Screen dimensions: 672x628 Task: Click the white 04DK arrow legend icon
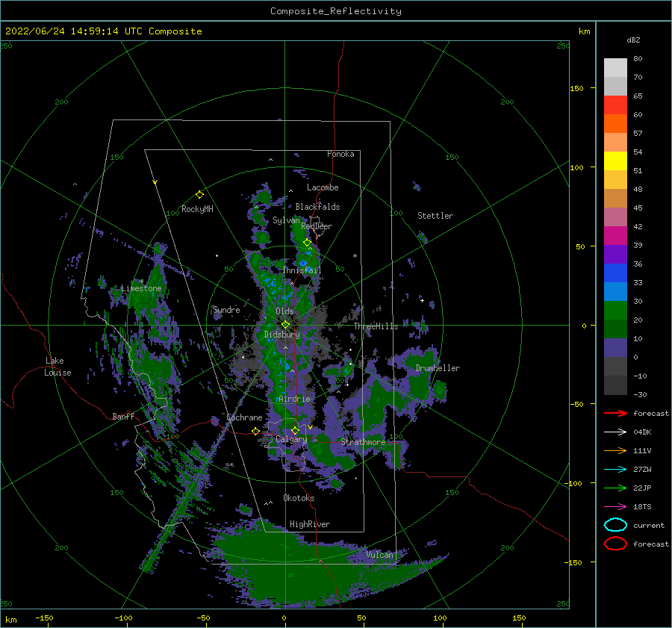click(x=615, y=432)
